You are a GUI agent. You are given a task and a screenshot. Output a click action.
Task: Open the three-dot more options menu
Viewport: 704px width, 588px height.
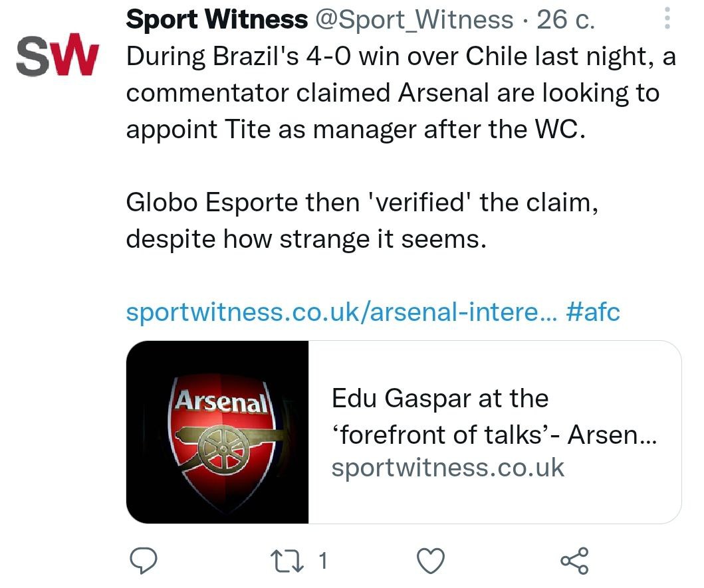pyautogui.click(x=667, y=21)
